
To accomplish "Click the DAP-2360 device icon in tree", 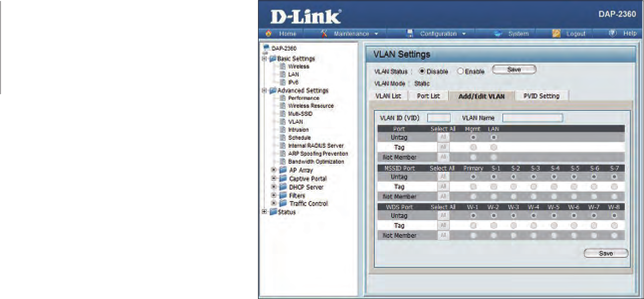I will coord(266,48).
